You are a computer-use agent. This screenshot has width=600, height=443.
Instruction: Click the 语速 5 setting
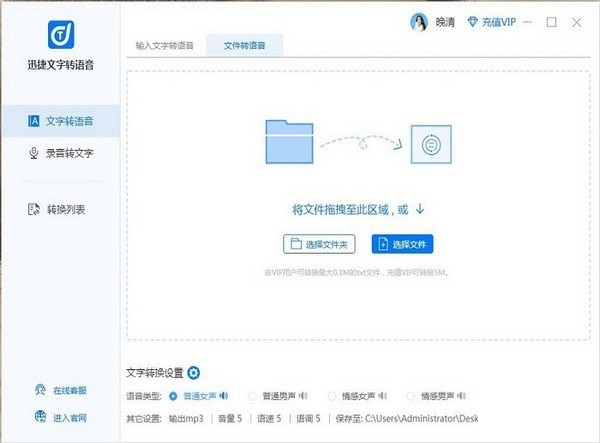click(x=269, y=419)
